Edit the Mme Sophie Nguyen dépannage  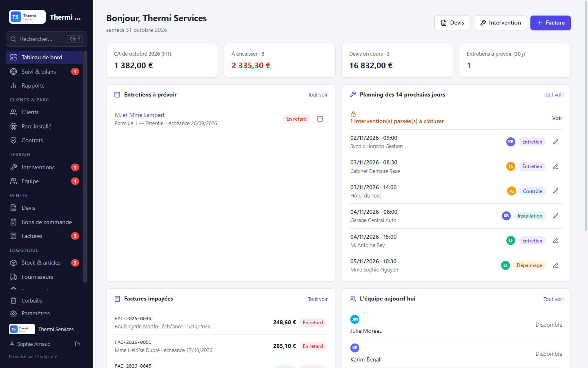[x=556, y=265]
